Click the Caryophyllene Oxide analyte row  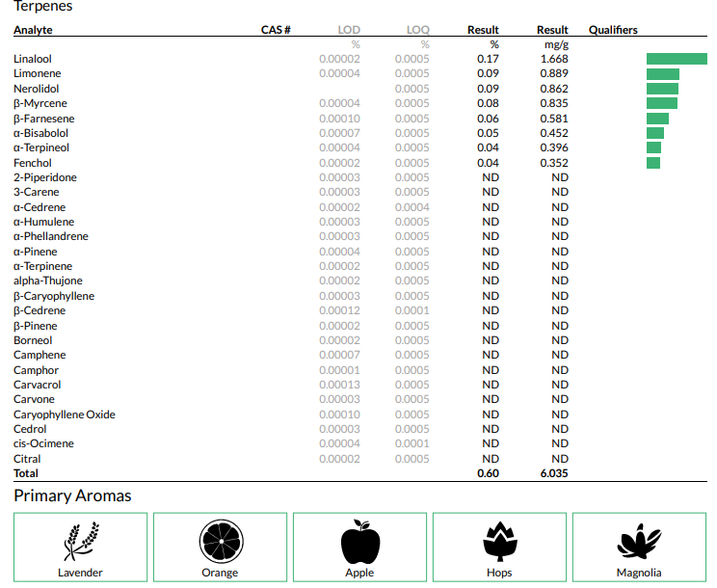point(64,414)
